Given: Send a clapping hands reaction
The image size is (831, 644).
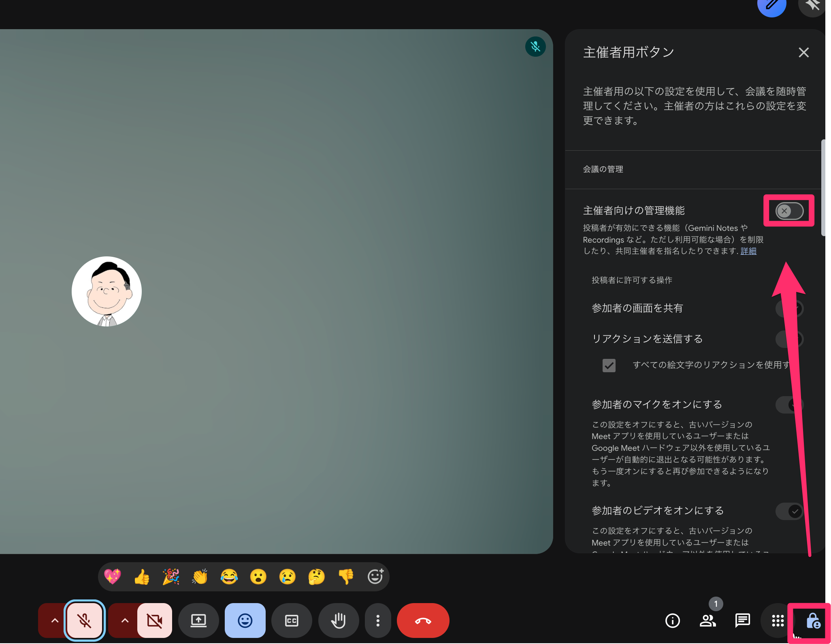Looking at the screenshot, I should point(200,576).
